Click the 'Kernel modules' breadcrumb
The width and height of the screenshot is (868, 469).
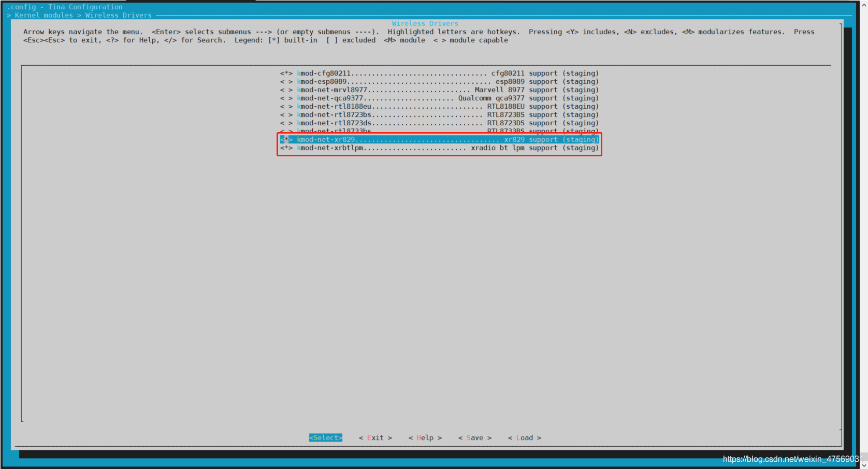44,16
